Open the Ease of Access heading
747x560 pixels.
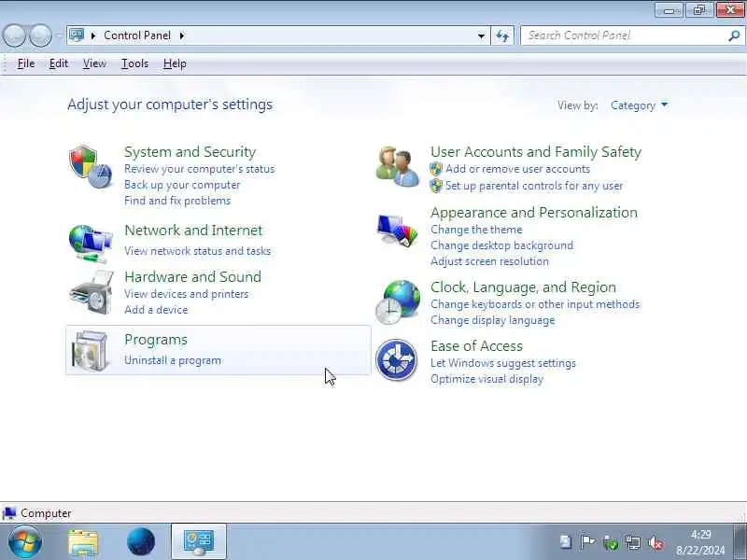(x=476, y=345)
